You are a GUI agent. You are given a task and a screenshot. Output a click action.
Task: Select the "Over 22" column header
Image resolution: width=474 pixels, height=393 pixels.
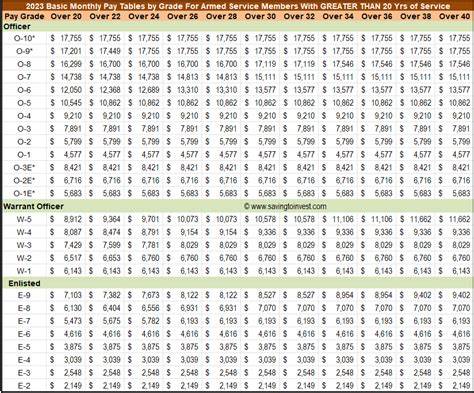pos(105,16)
